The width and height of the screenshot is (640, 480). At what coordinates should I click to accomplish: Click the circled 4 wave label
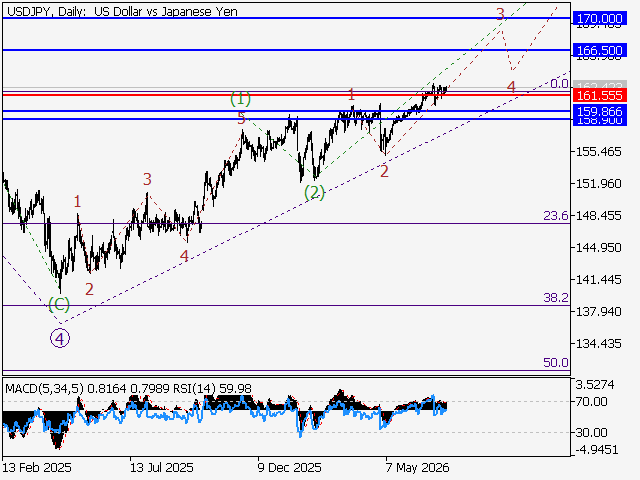tap(60, 339)
